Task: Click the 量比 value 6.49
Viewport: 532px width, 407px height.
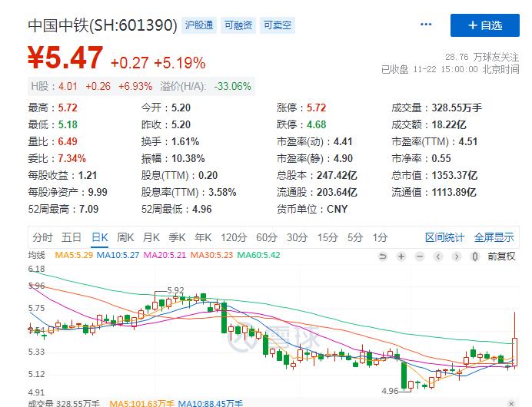Action: point(68,141)
